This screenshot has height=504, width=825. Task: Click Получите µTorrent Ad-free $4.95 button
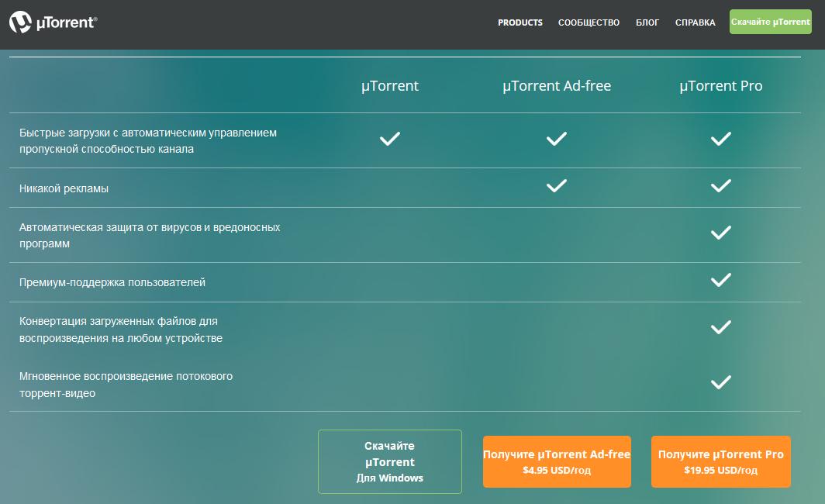pyautogui.click(x=557, y=461)
